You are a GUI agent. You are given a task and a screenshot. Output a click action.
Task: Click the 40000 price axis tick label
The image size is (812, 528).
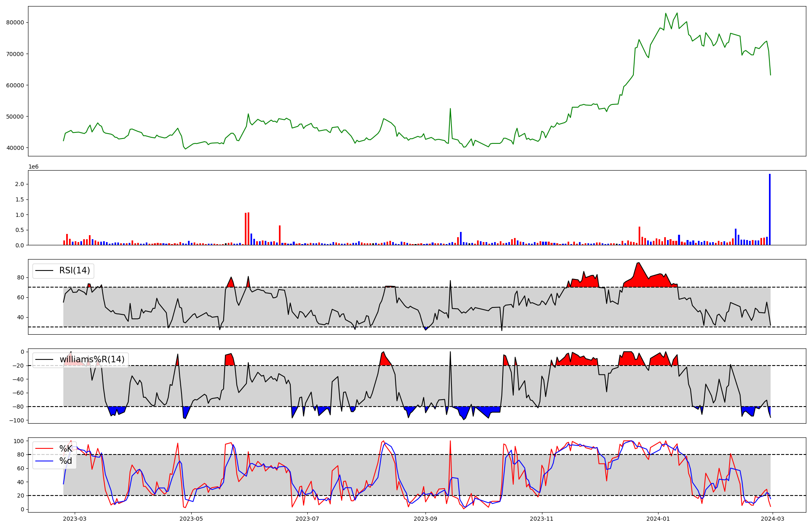tap(15, 148)
